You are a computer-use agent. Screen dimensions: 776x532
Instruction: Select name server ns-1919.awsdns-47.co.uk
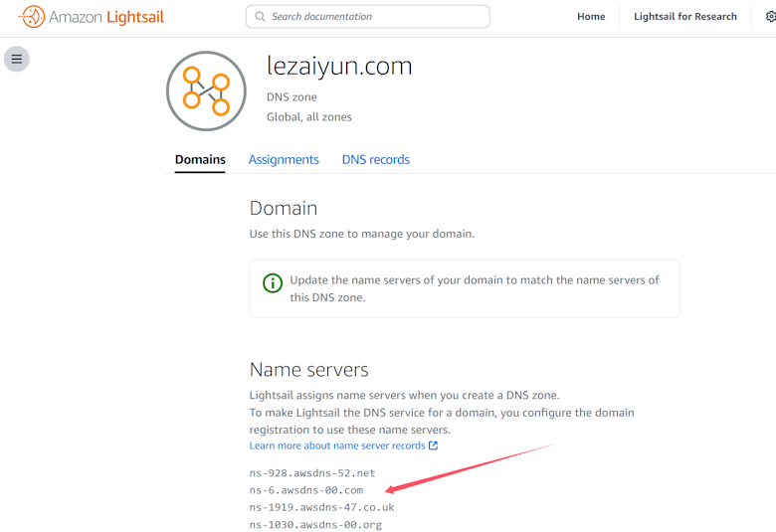click(321, 507)
